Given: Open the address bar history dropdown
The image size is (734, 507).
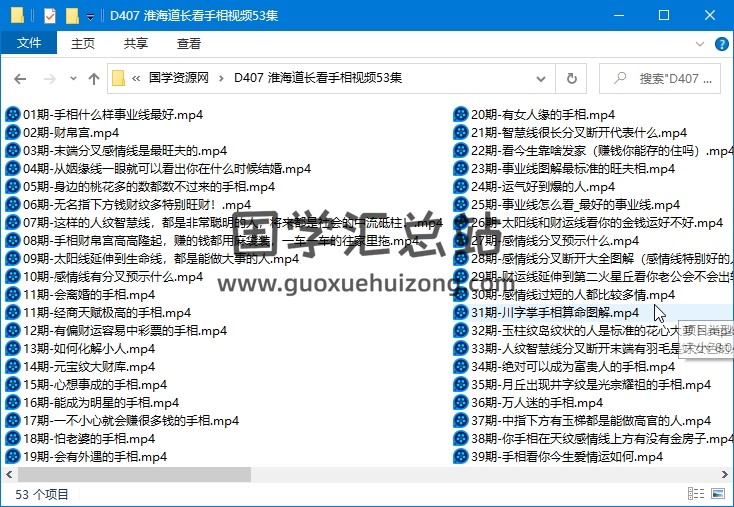Looking at the screenshot, I should click(541, 79).
